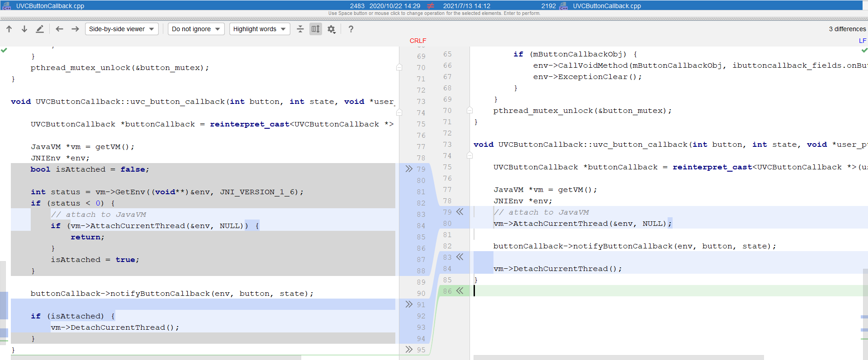Click right pane horizontal scrollbar
Image resolution: width=868 pixels, height=360 pixels.
[618, 357]
